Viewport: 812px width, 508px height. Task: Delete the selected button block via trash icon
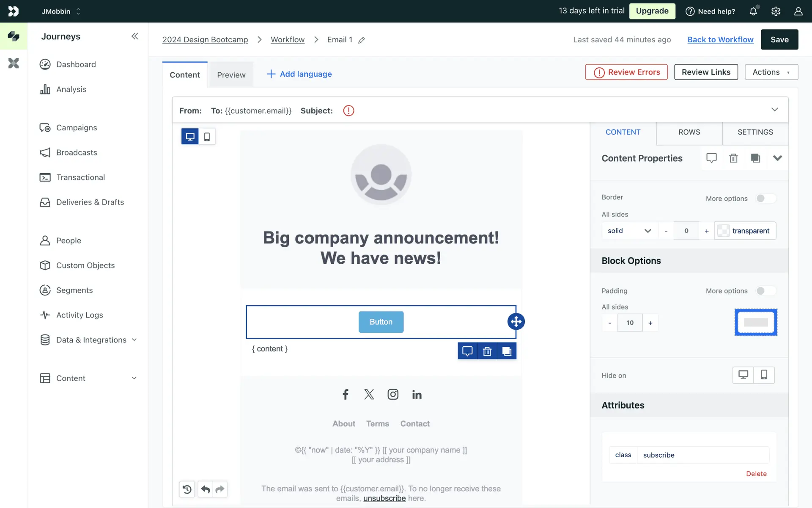[x=487, y=351]
